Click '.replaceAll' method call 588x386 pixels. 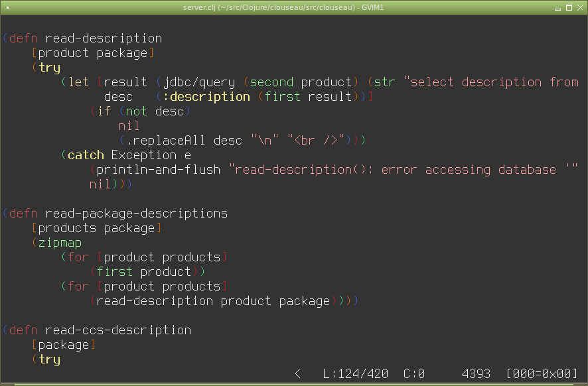tap(166, 141)
